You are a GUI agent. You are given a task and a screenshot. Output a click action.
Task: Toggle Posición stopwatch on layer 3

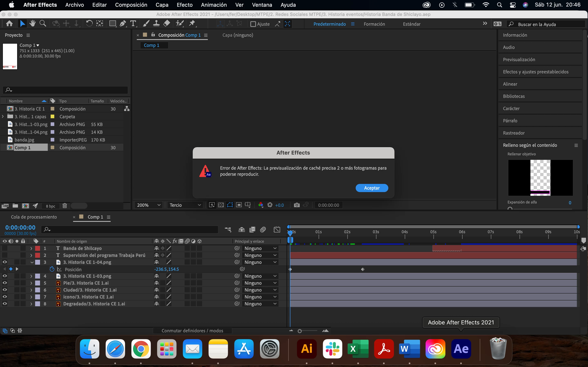[52, 269]
